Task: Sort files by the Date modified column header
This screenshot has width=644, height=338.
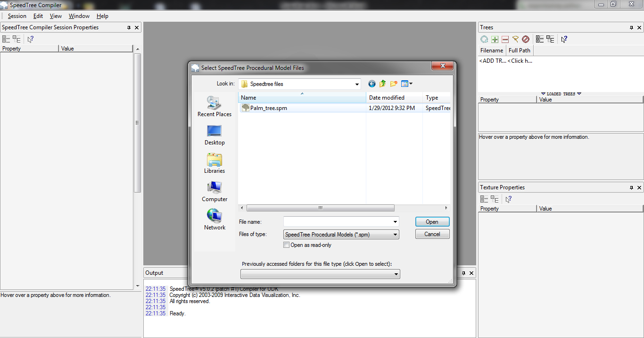Action: [395, 98]
